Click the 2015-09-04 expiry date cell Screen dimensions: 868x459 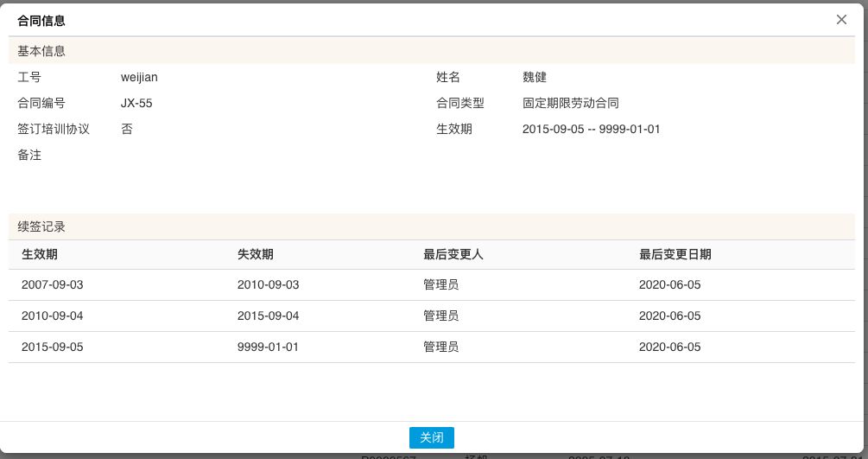click(x=268, y=316)
